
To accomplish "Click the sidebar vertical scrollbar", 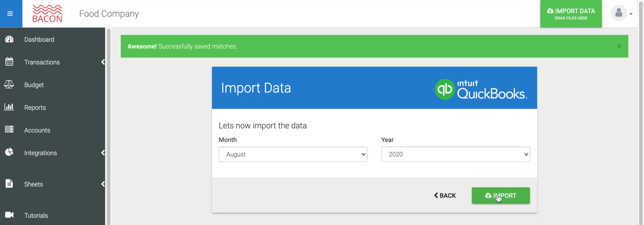I will click(108, 127).
